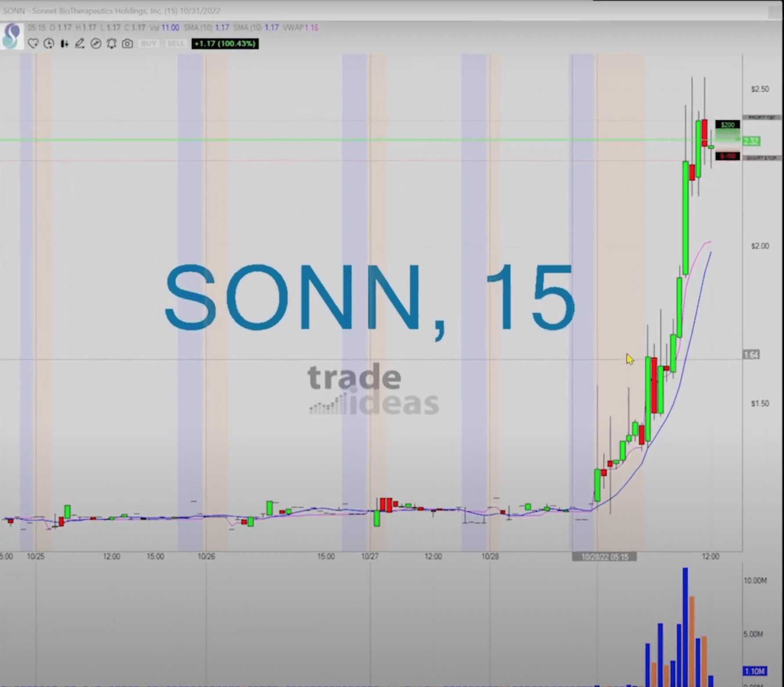The height and width of the screenshot is (687, 784).
Task: Click the 5.00M volume axis label
Action: (x=753, y=634)
